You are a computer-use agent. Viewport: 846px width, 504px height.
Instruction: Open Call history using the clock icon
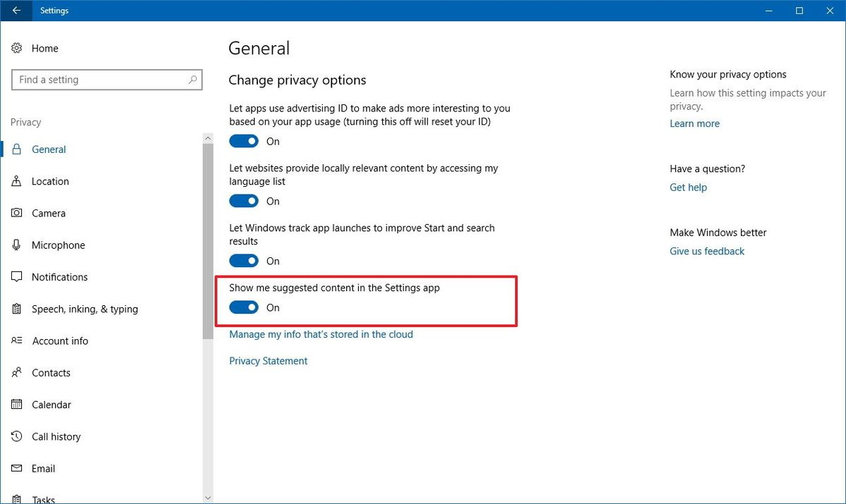tap(17, 436)
